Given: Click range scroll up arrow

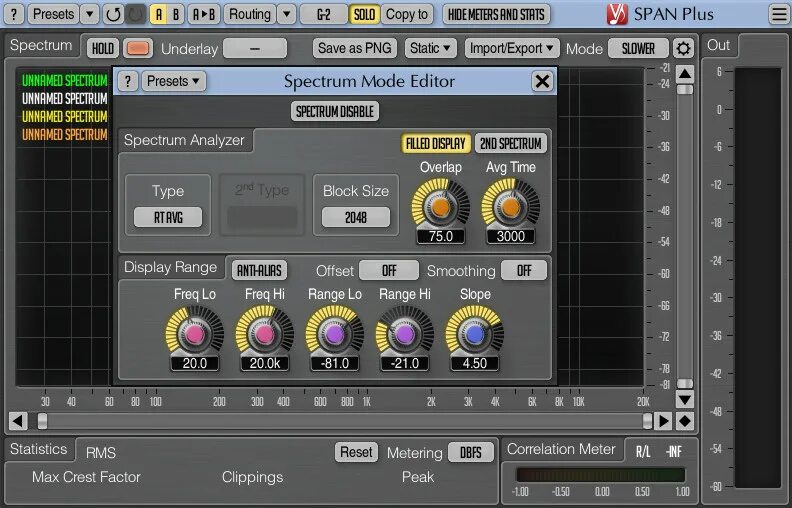Looking at the screenshot, I should 685,74.
